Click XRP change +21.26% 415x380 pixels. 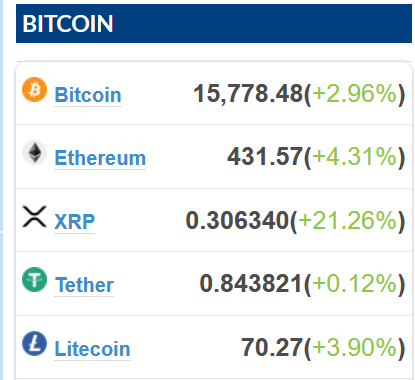pyautogui.click(x=348, y=220)
